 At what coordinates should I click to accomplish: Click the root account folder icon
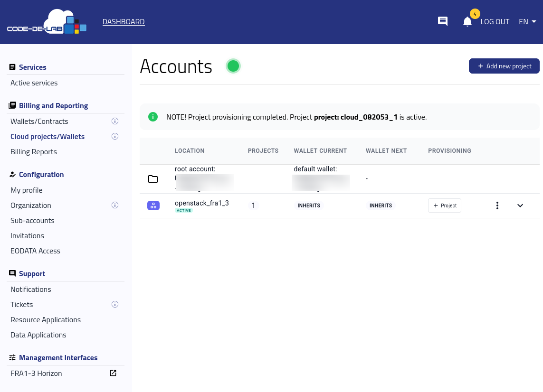pyautogui.click(x=153, y=179)
